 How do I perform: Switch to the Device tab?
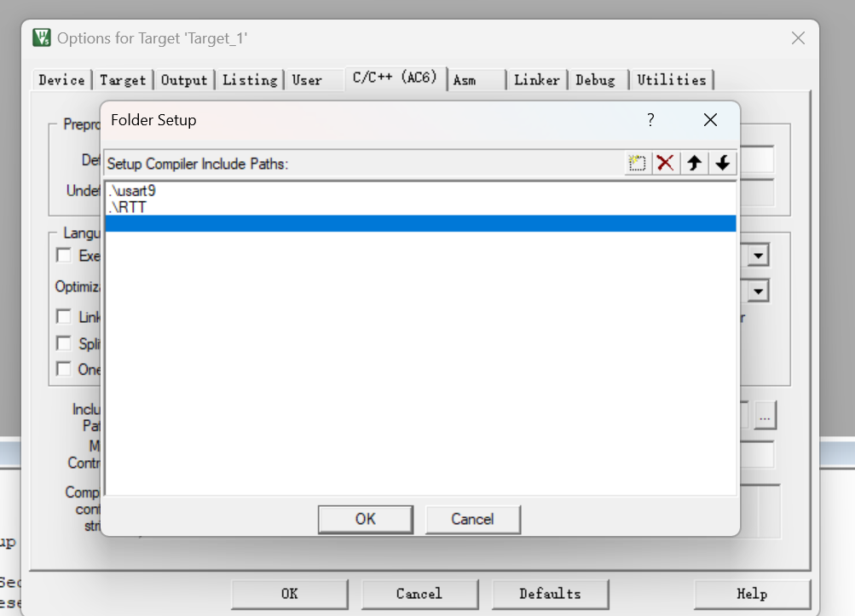click(x=61, y=80)
